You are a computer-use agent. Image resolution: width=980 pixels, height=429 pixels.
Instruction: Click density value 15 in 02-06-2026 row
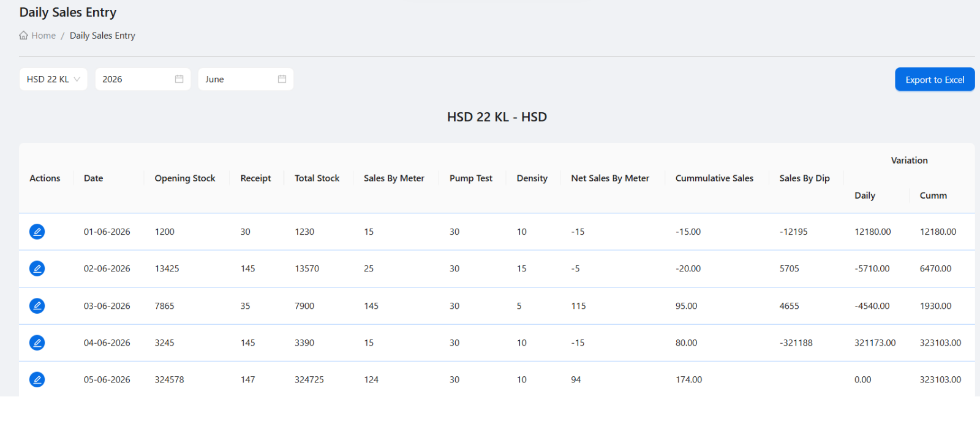[x=521, y=268]
